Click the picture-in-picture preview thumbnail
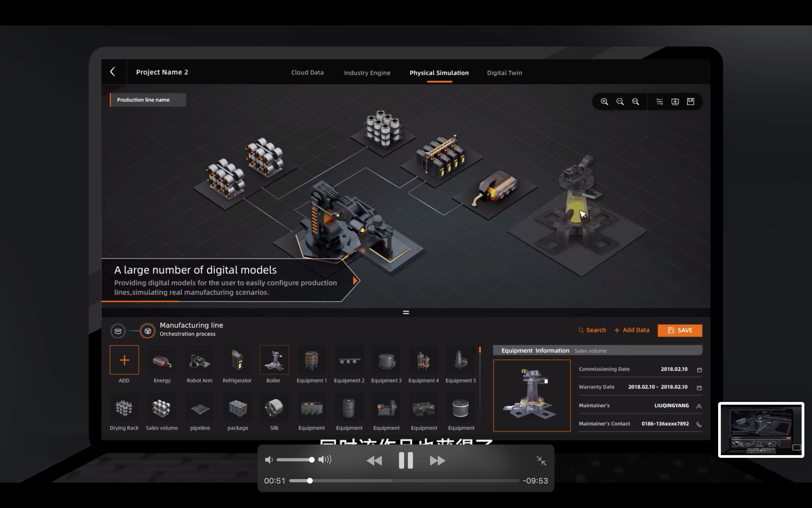This screenshot has height=508, width=812. (761, 430)
